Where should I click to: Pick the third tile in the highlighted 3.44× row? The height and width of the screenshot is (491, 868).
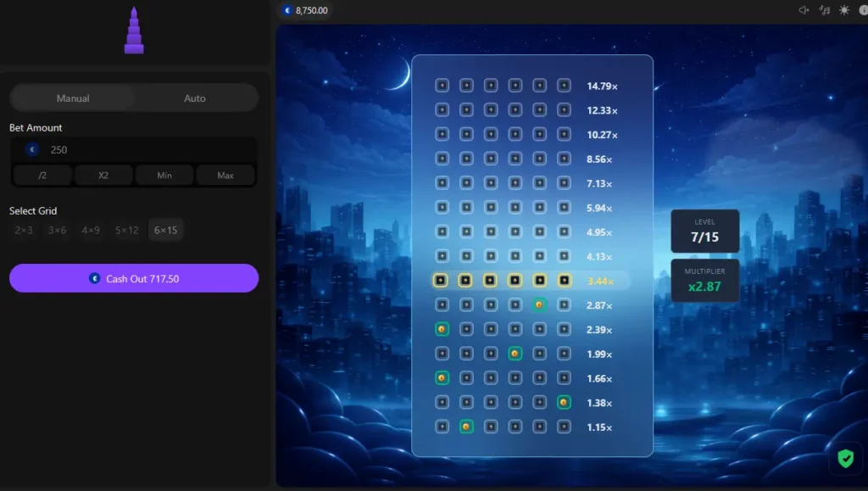tap(491, 280)
